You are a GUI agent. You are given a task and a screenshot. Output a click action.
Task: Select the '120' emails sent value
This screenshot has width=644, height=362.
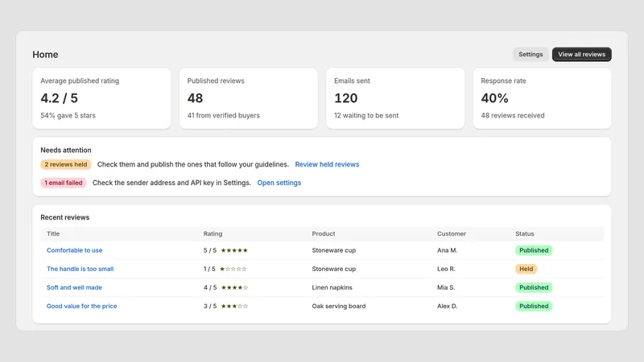[346, 98]
